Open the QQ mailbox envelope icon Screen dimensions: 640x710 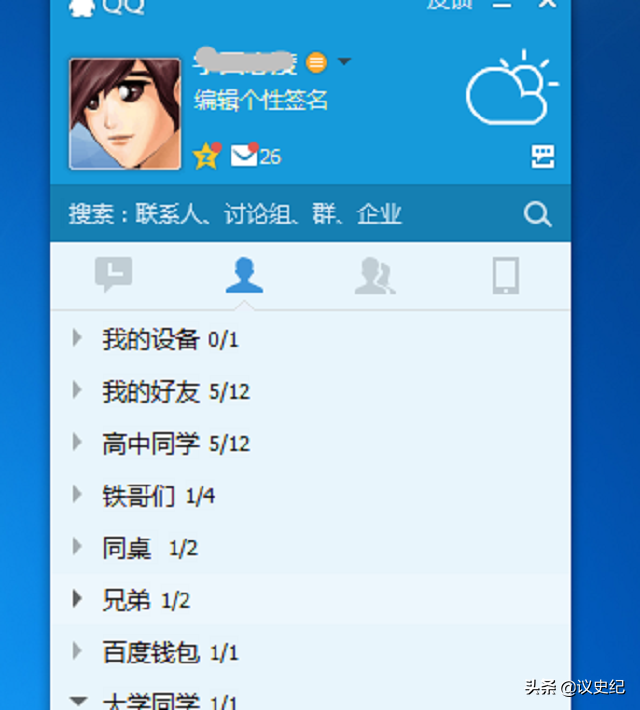click(x=245, y=155)
